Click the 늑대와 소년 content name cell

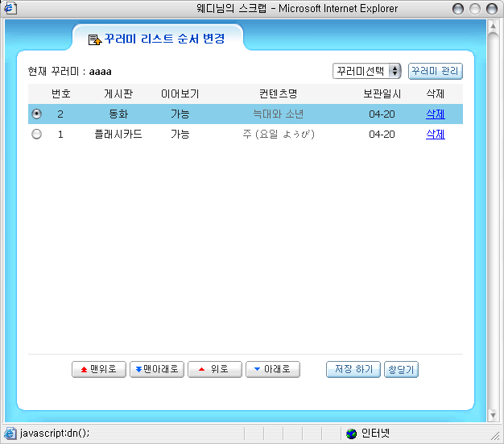pyautogui.click(x=272, y=114)
